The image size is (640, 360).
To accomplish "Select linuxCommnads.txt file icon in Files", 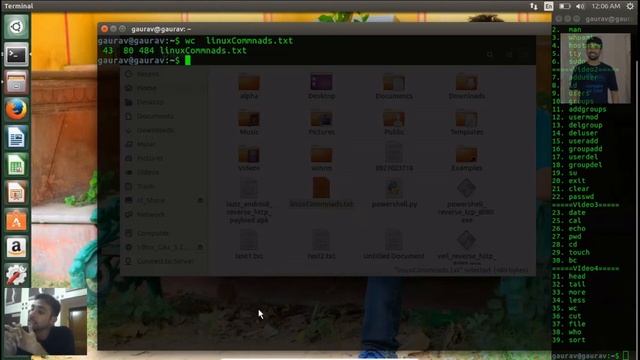I will pyautogui.click(x=321, y=188).
